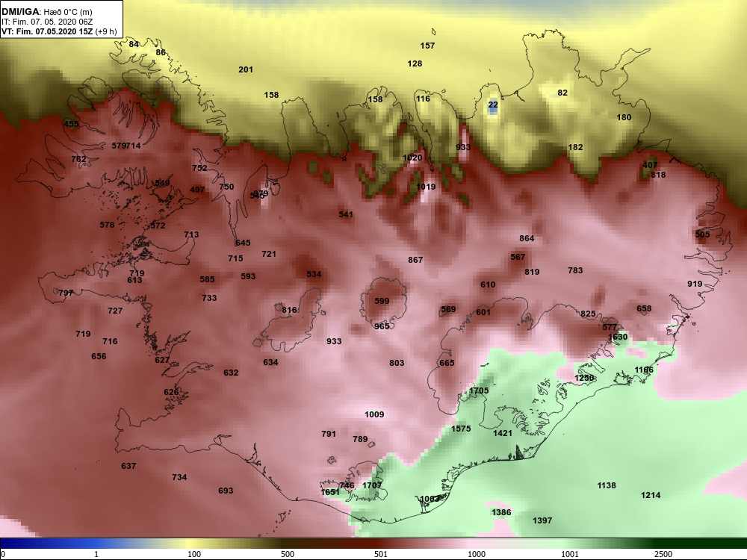Select the map value 1421

point(503,433)
